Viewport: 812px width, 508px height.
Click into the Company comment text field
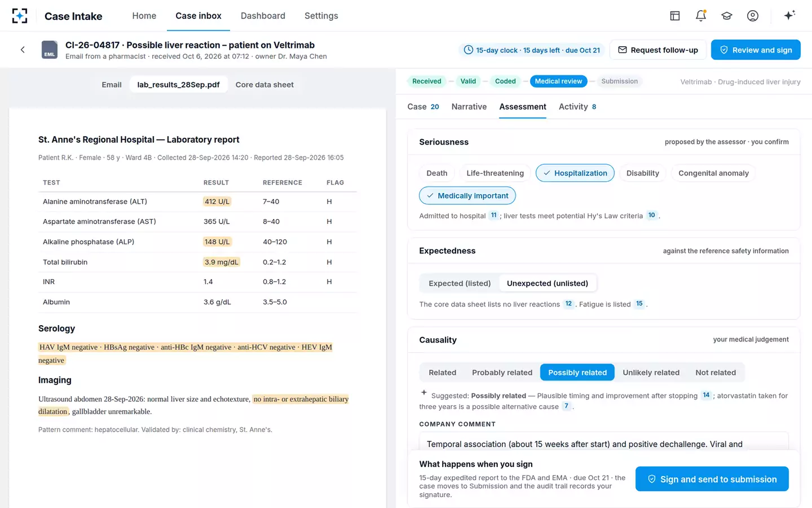[x=604, y=441]
